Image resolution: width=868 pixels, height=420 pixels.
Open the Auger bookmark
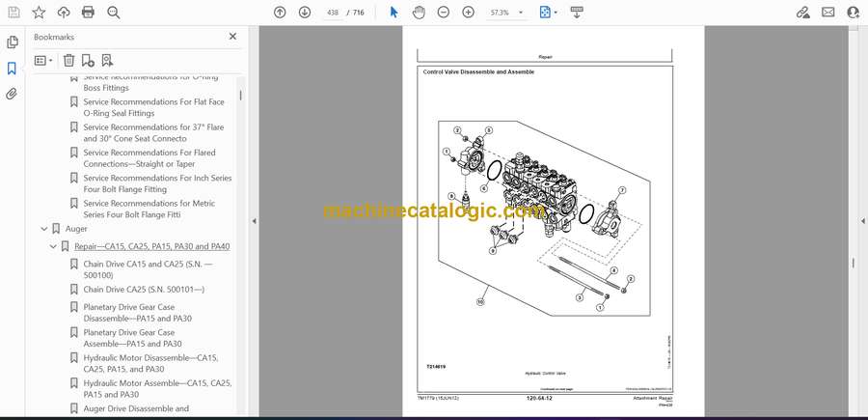(x=76, y=228)
